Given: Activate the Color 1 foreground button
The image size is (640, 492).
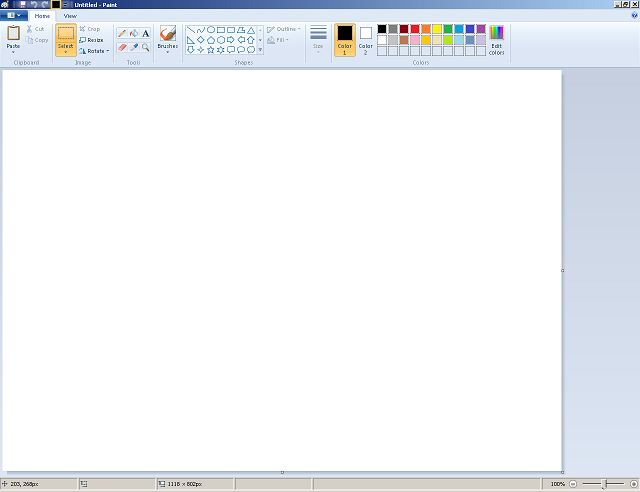Looking at the screenshot, I should 344,40.
